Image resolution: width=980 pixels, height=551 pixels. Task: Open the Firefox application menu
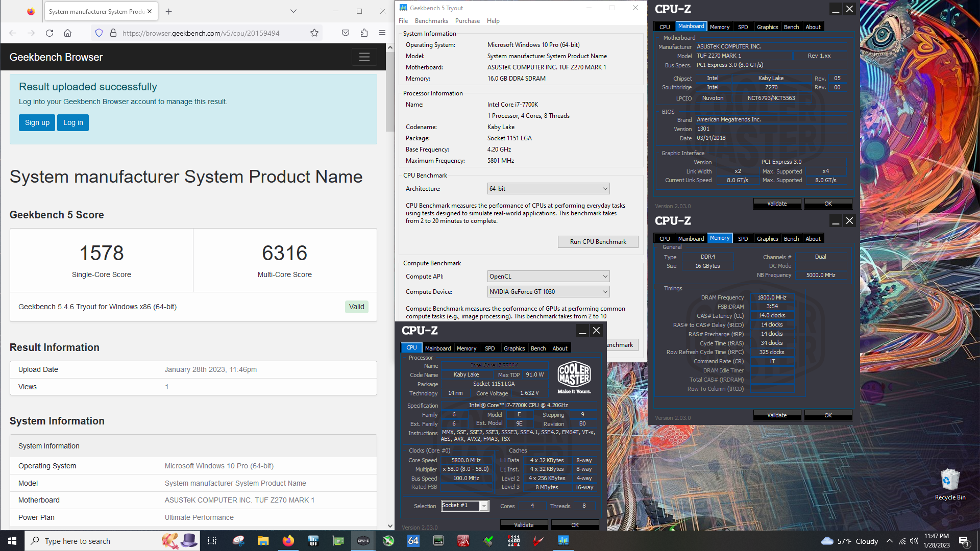(x=382, y=33)
